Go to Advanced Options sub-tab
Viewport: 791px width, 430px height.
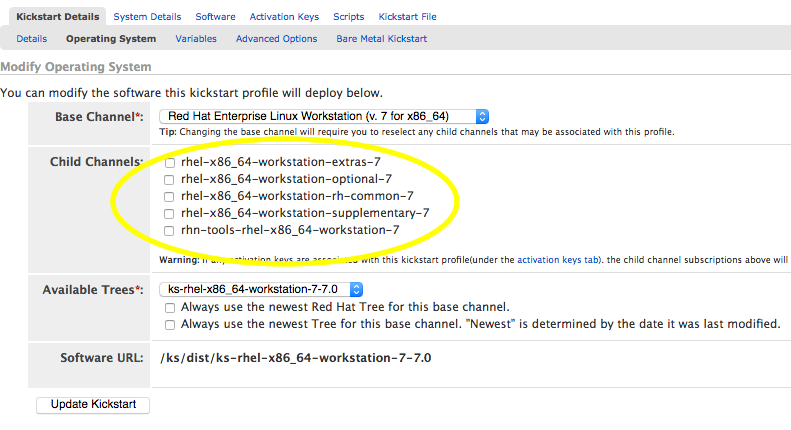coord(276,39)
